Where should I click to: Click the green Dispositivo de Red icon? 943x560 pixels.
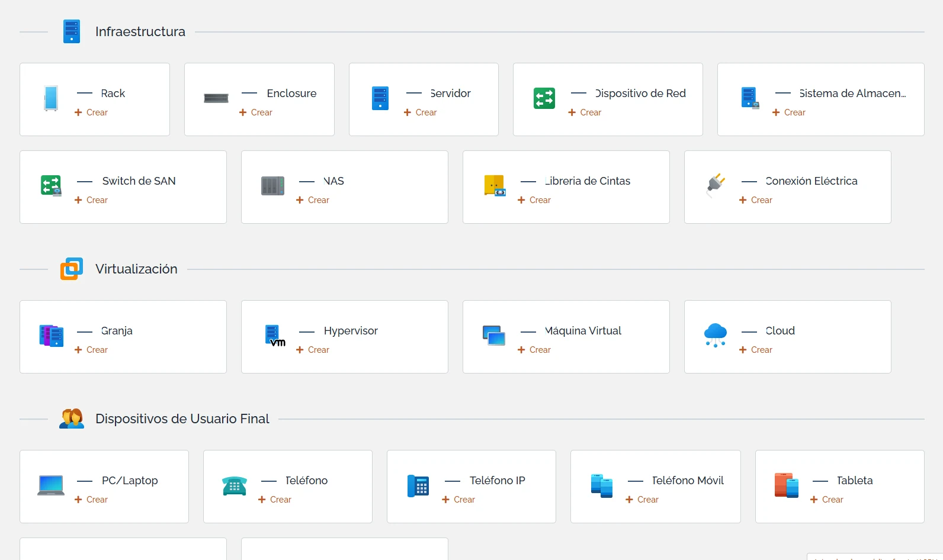[544, 98]
